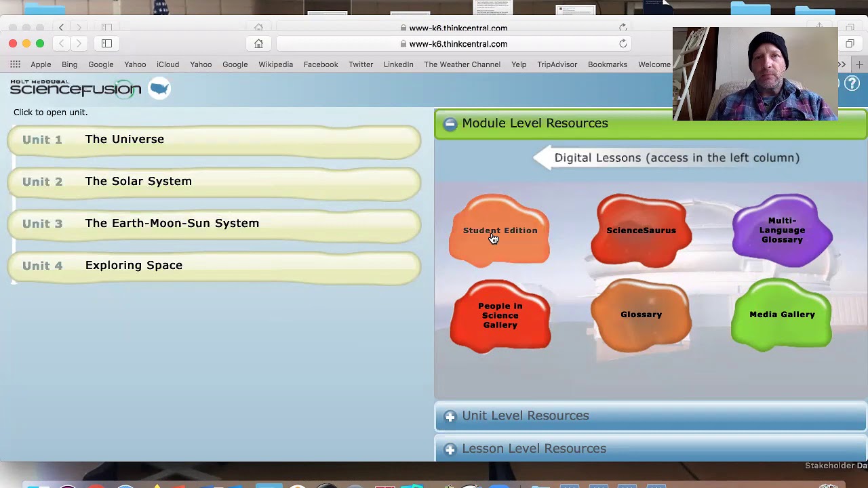This screenshot has width=868, height=488.
Task: Open the Glossary resource blob
Action: coord(641,314)
